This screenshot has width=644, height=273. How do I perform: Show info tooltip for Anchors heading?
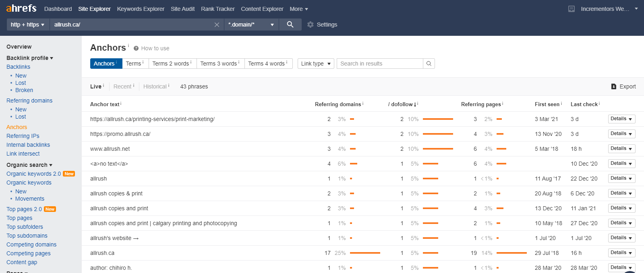[x=128, y=45]
